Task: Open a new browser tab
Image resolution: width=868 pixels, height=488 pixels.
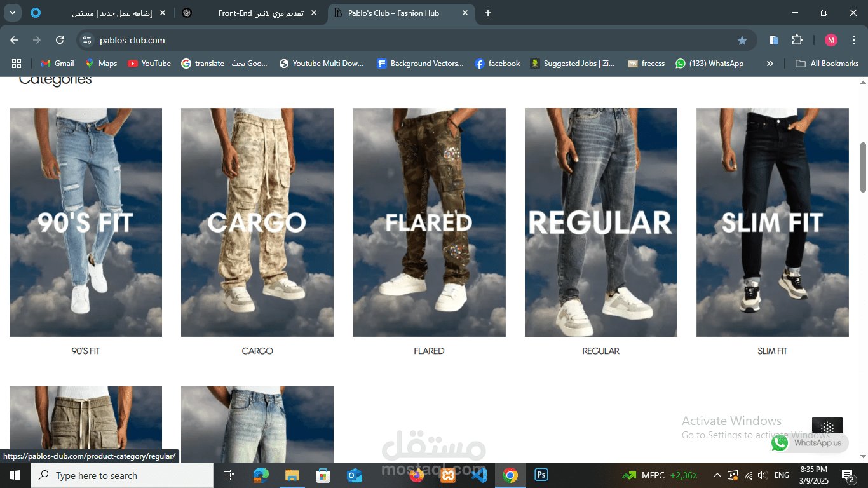Action: point(488,13)
